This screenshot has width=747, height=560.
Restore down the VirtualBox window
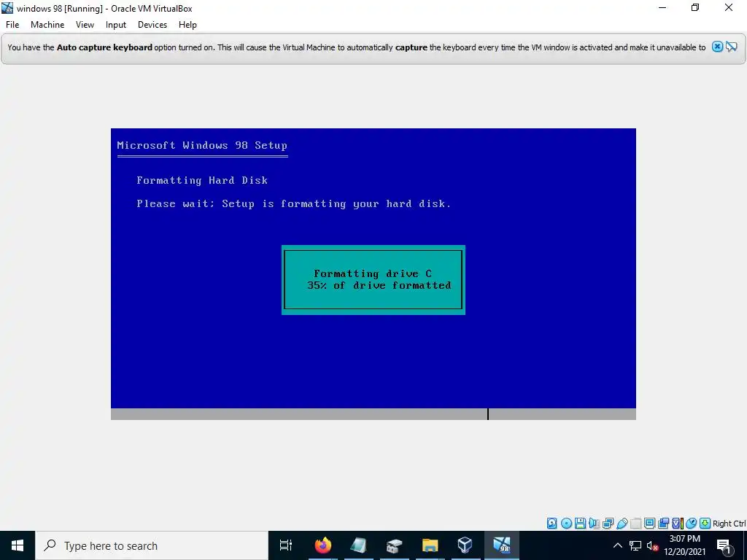pyautogui.click(x=695, y=7)
